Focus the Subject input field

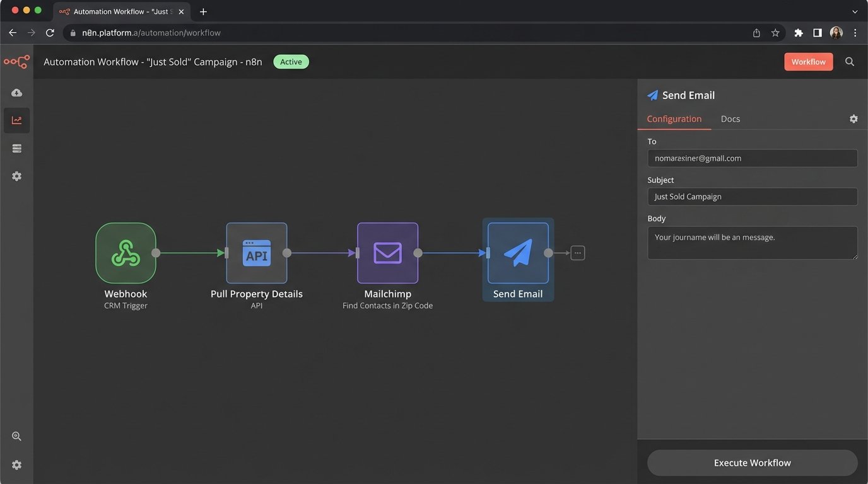click(x=752, y=197)
